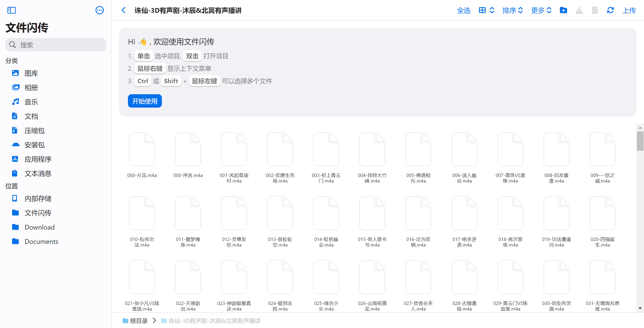This screenshot has width=644, height=328.
Task: Select file 007-青珠VS黑棒.m4a
Action: click(510, 158)
